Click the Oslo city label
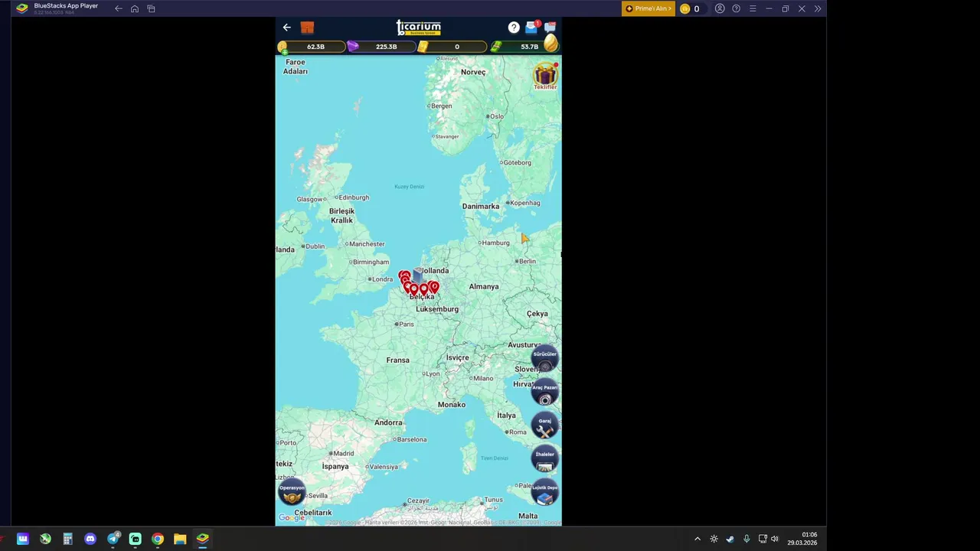Screen dimensions: 980x551 tap(497, 116)
